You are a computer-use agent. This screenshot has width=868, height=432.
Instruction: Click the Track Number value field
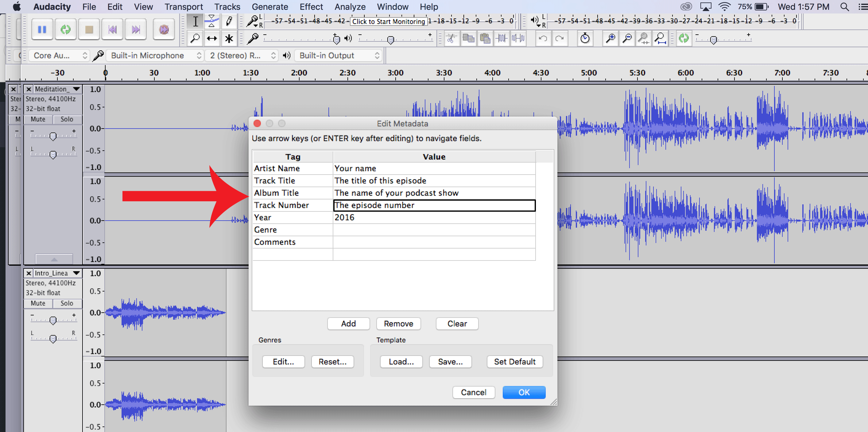pyautogui.click(x=434, y=205)
